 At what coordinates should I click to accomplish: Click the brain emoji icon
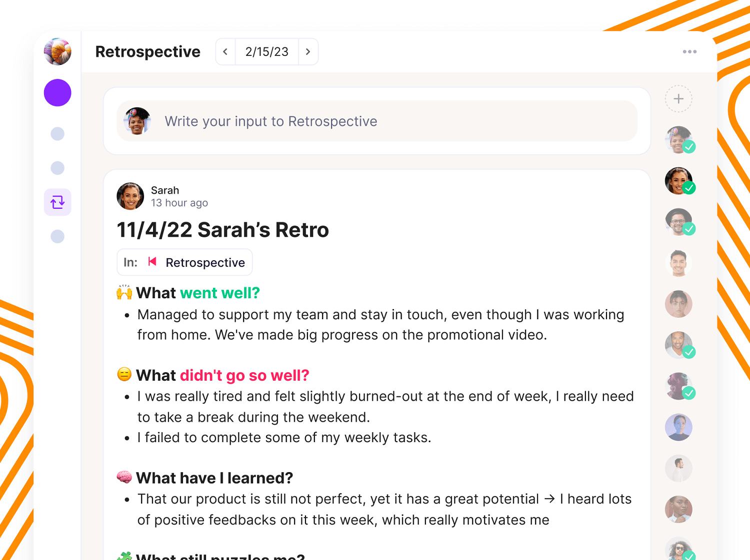coord(124,477)
